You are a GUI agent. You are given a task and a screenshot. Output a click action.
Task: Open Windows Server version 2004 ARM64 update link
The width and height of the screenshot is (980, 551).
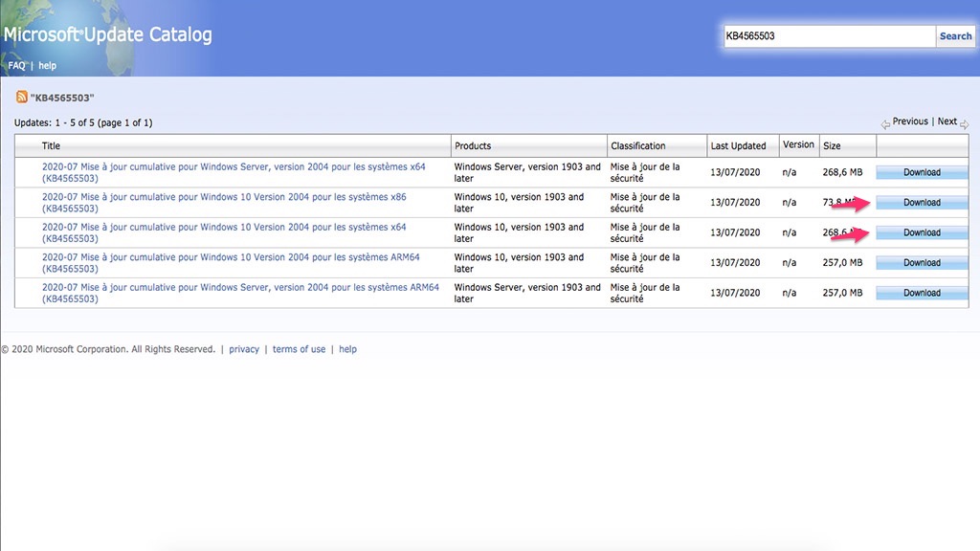[240, 293]
